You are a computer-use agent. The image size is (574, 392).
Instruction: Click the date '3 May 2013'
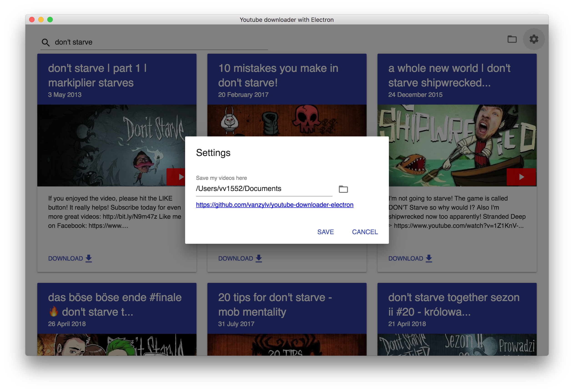pyautogui.click(x=65, y=95)
